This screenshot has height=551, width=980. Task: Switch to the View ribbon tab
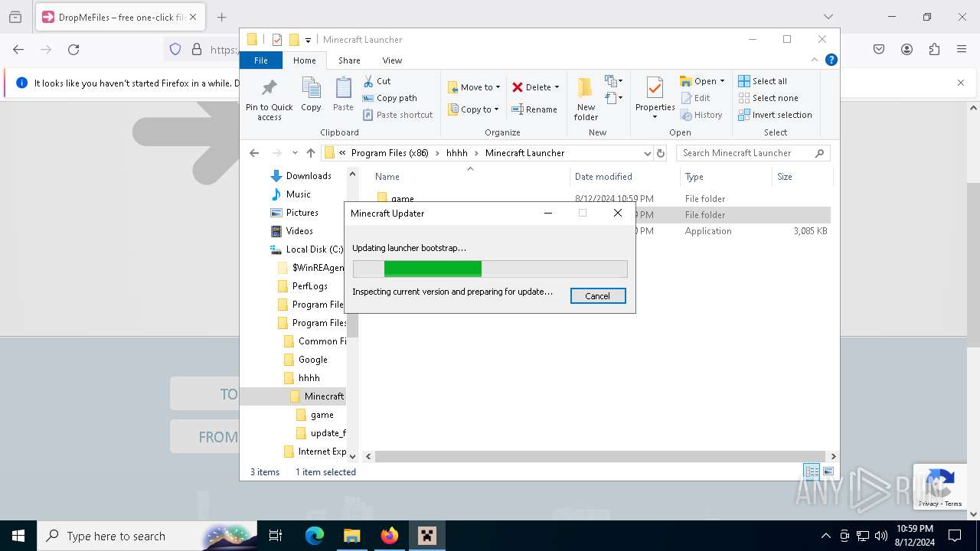392,60
